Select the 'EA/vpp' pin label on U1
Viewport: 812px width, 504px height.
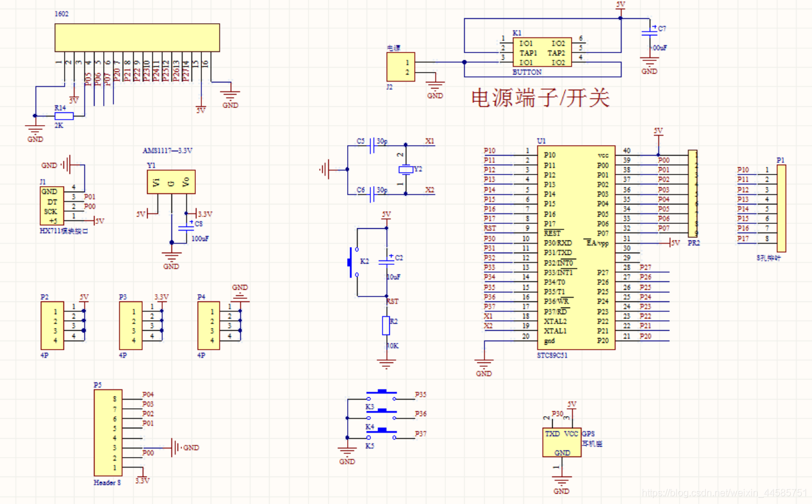[x=596, y=243]
